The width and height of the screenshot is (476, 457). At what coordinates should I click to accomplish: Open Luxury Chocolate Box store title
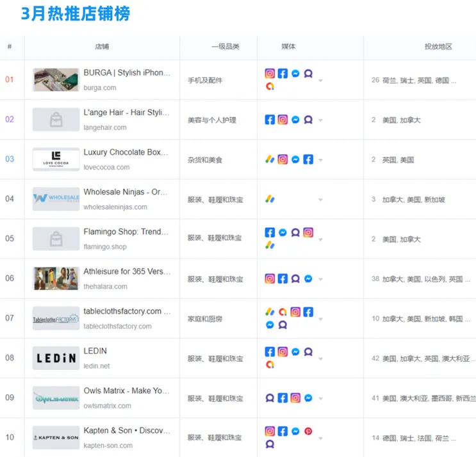tap(126, 152)
